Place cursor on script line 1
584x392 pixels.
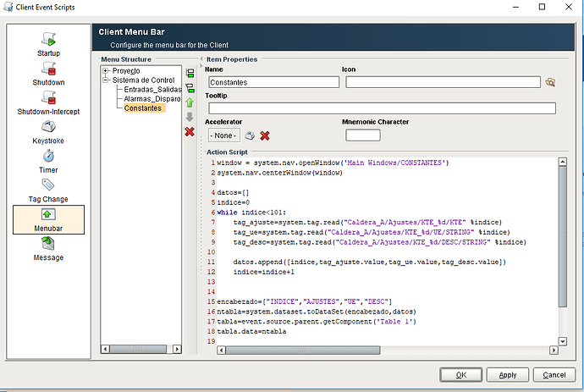(333, 163)
